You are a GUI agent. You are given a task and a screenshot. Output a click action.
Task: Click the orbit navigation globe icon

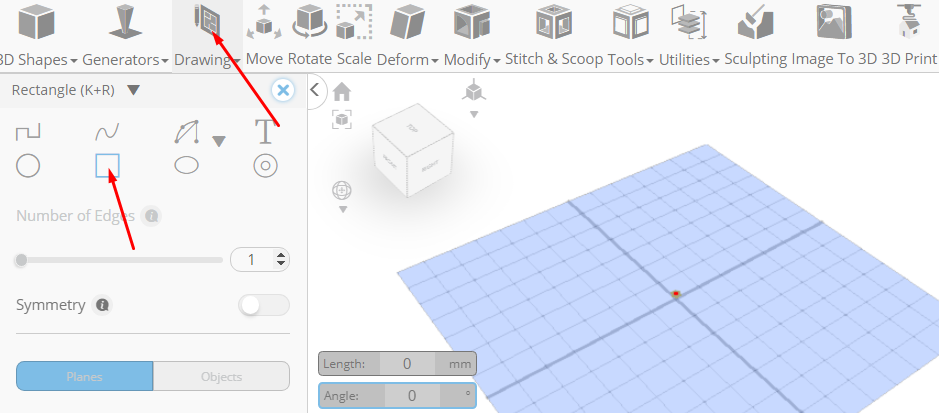point(342,191)
